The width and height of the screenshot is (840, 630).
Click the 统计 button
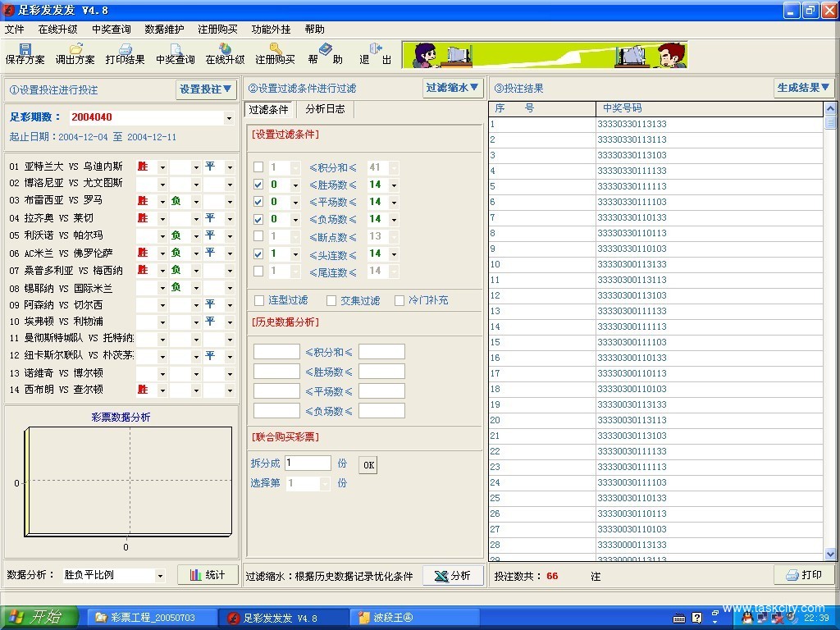[x=208, y=575]
